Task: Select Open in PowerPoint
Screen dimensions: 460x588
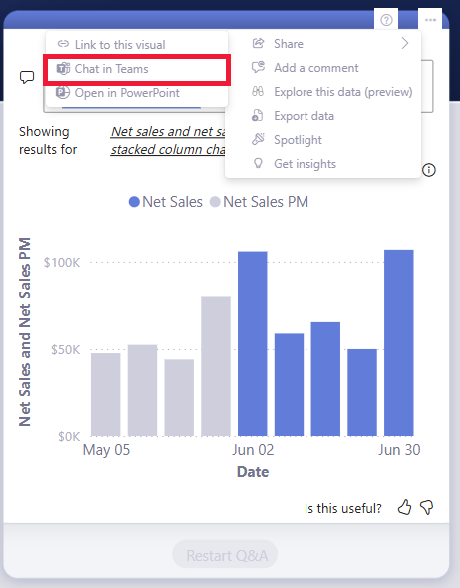Action: pos(137,93)
